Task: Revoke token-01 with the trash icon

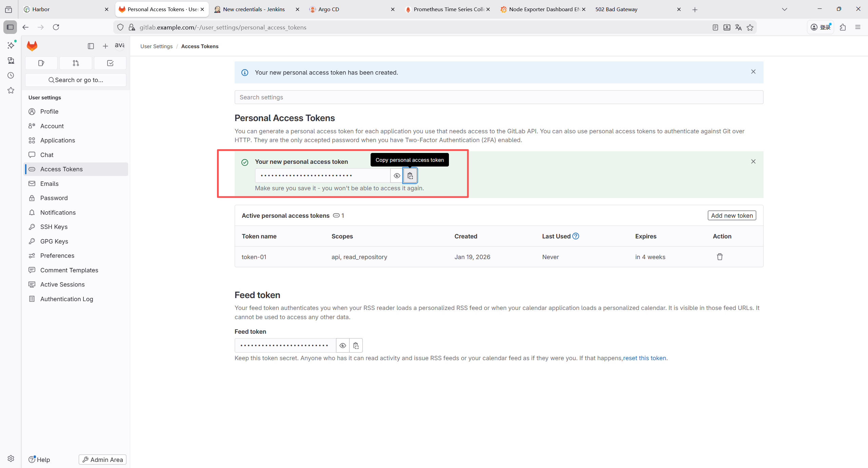Action: coord(719,257)
